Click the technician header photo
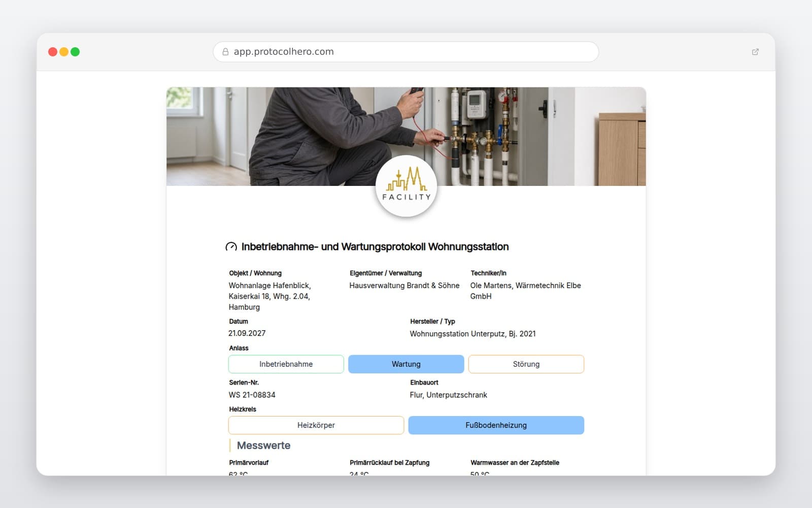Image resolution: width=812 pixels, height=508 pixels. pyautogui.click(x=406, y=136)
